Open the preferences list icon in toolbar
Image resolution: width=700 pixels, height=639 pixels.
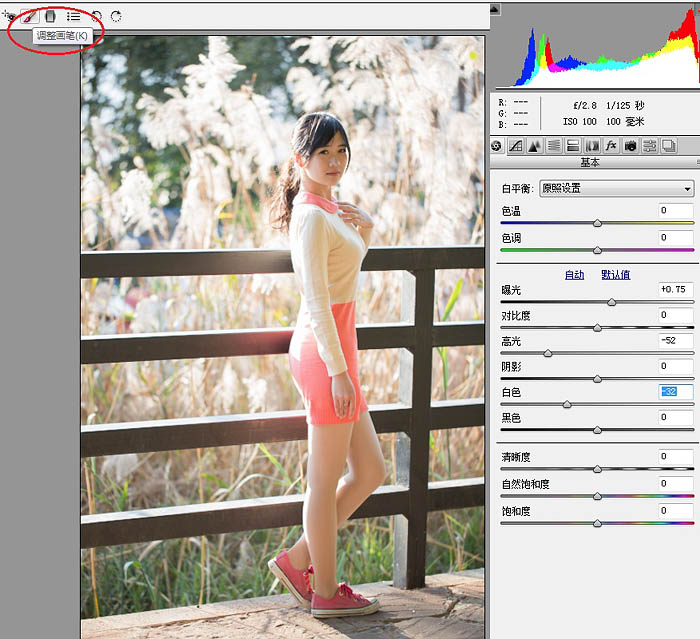(x=73, y=16)
